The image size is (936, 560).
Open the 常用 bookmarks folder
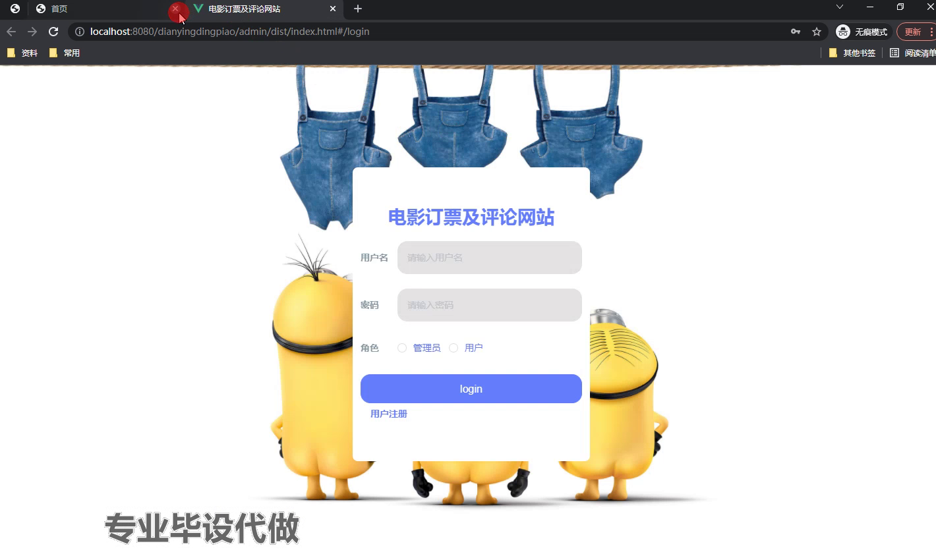(65, 53)
